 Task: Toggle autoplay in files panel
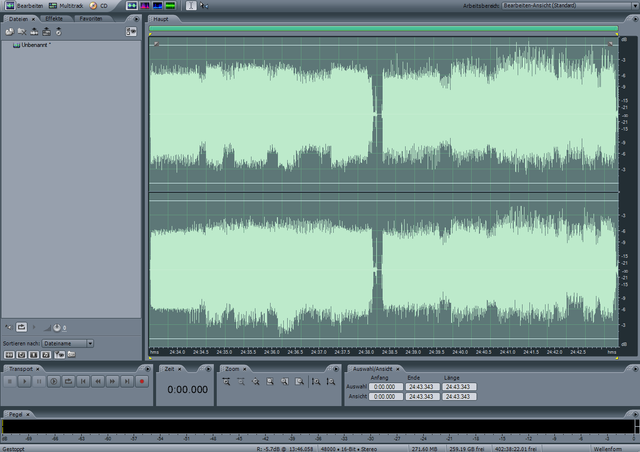point(9,327)
